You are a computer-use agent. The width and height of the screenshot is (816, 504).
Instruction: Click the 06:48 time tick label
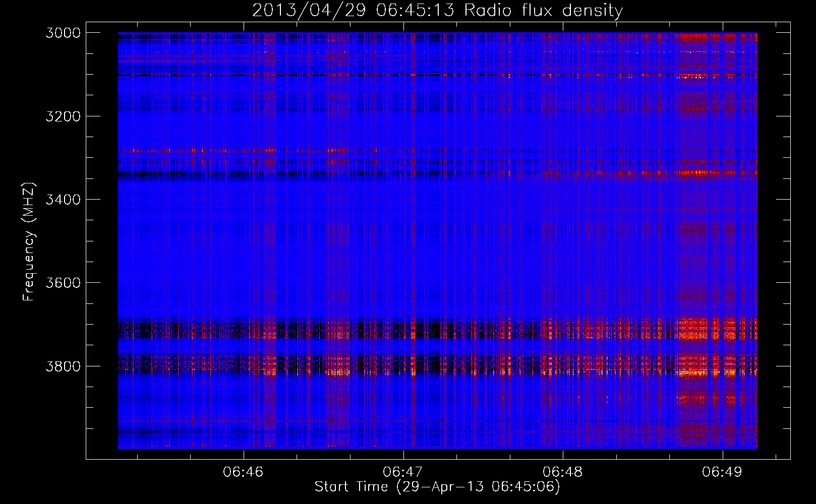point(563,472)
